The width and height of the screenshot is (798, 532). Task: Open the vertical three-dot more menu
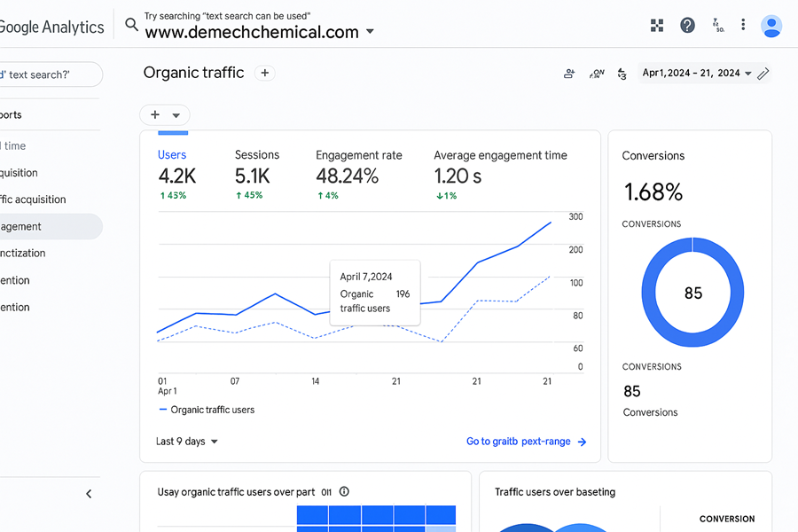(x=743, y=25)
